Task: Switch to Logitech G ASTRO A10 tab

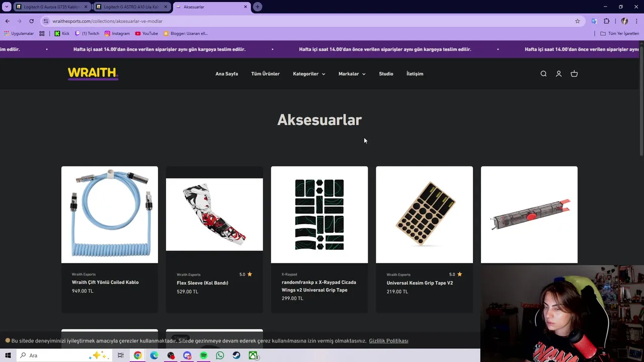Action: pyautogui.click(x=131, y=7)
